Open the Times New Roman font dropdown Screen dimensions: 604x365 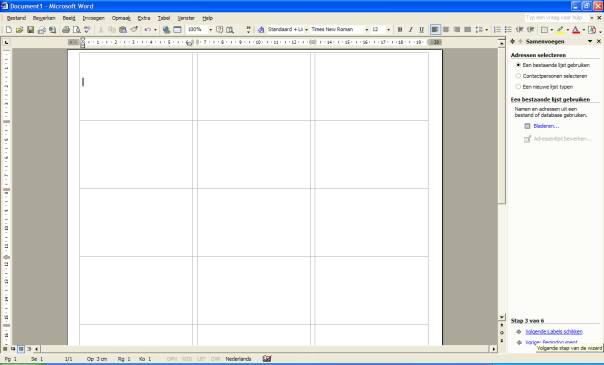(366, 30)
